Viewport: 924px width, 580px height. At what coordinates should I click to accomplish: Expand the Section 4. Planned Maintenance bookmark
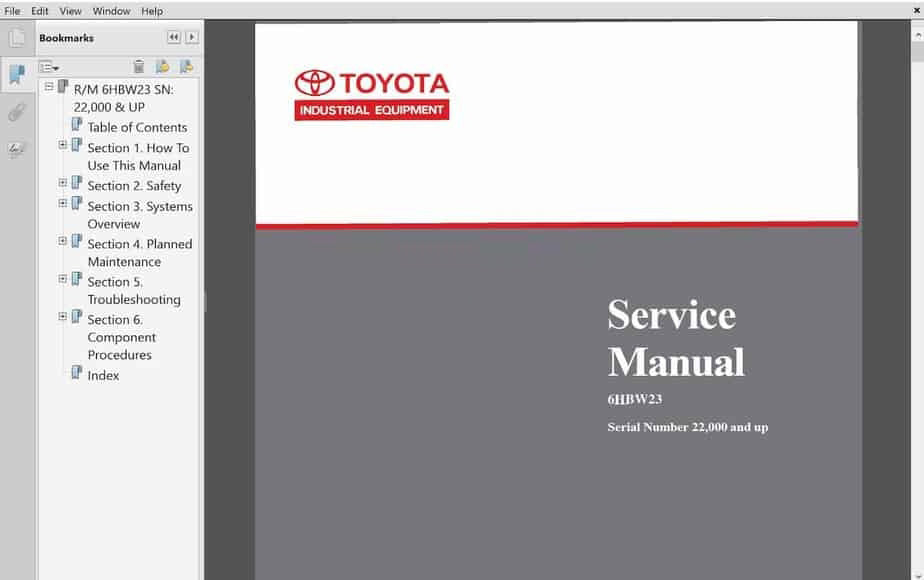tap(63, 241)
